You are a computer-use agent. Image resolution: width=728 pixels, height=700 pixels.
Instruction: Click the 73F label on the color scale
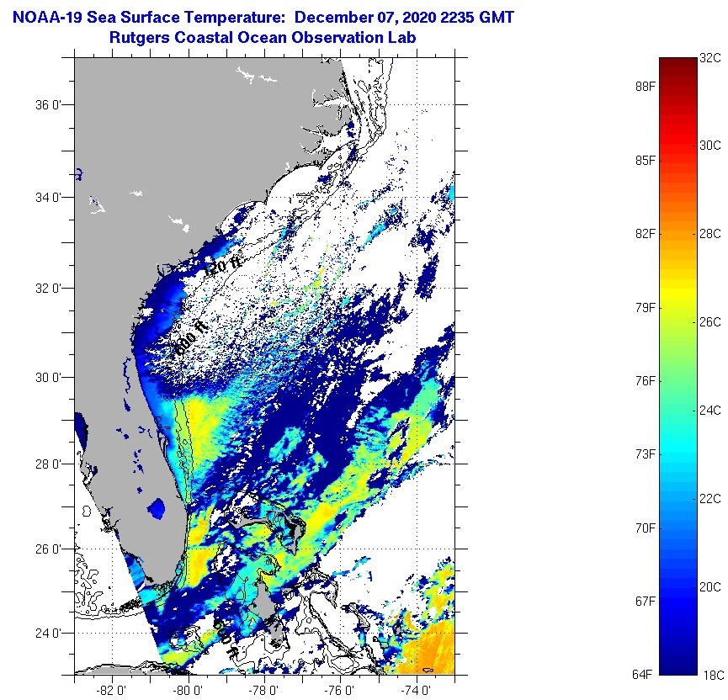point(646,454)
